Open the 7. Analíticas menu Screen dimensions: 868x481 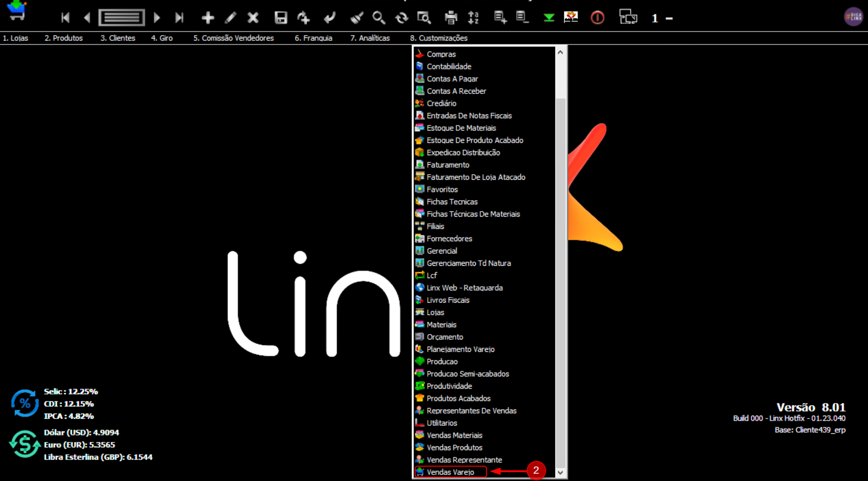(x=370, y=38)
